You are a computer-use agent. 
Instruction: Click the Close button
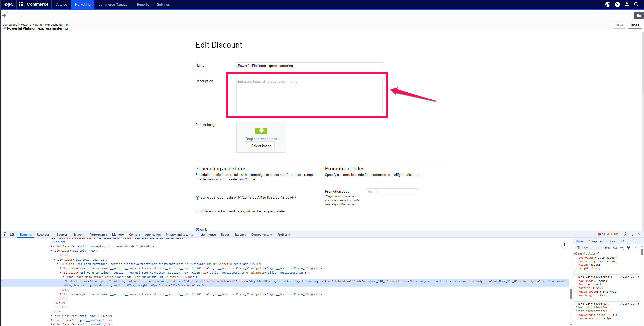coord(635,25)
